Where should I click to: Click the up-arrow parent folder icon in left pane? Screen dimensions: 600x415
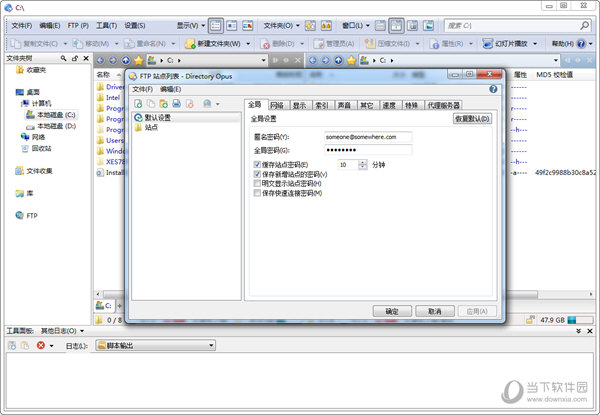click(x=126, y=60)
